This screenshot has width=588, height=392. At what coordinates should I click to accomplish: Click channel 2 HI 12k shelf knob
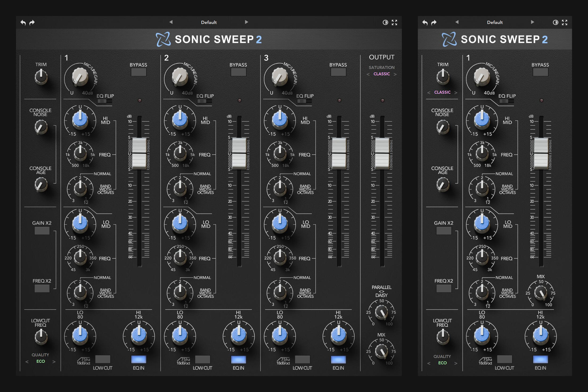tap(239, 335)
